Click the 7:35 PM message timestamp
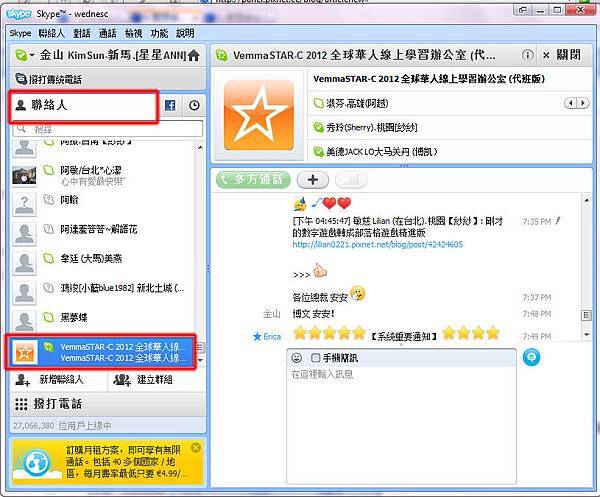The width and height of the screenshot is (600, 497). (x=536, y=222)
